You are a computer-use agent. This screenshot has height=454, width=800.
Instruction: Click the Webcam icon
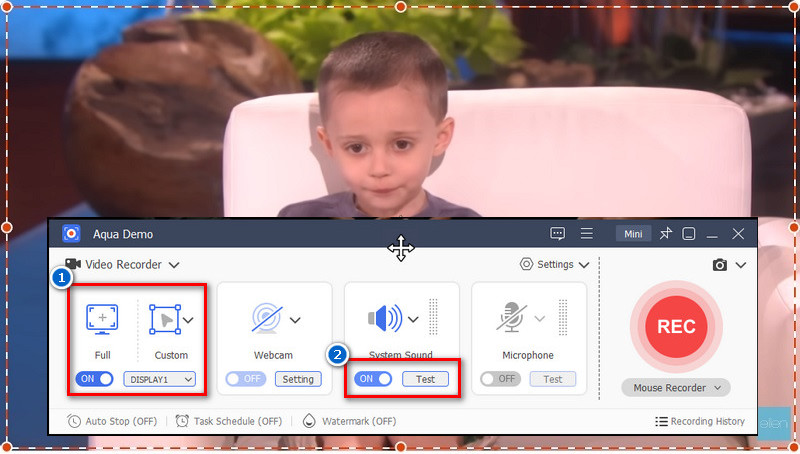pos(265,319)
